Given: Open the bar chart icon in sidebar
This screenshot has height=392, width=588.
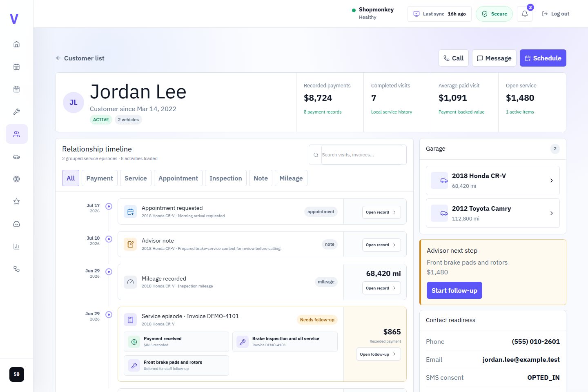Looking at the screenshot, I should [16, 246].
